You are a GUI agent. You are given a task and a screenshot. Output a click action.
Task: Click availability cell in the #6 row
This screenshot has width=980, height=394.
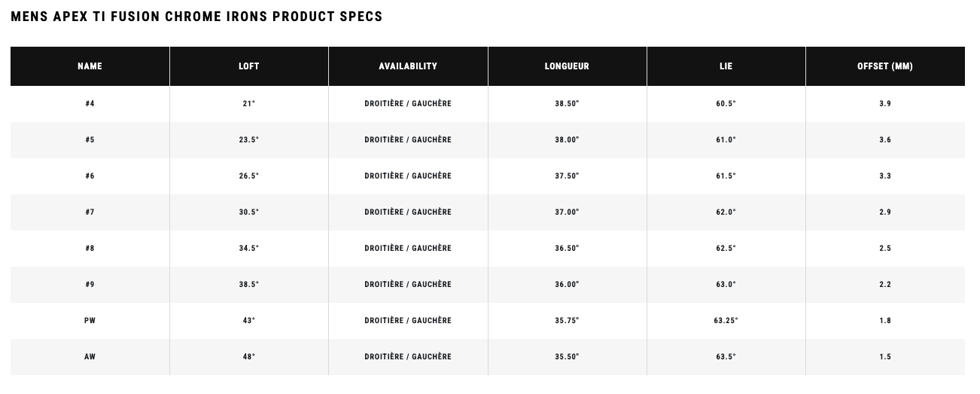click(x=408, y=176)
